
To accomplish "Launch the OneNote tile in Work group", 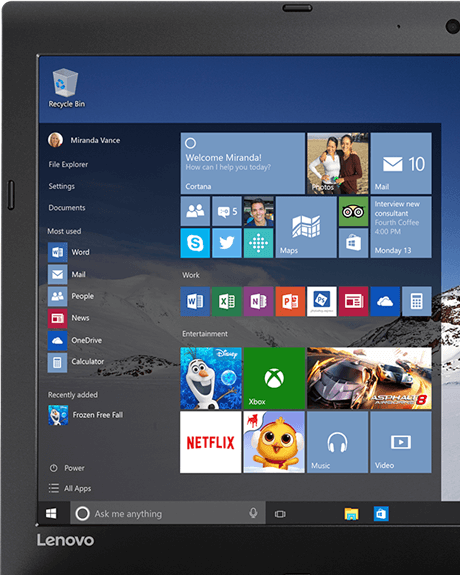I will pyautogui.click(x=259, y=301).
